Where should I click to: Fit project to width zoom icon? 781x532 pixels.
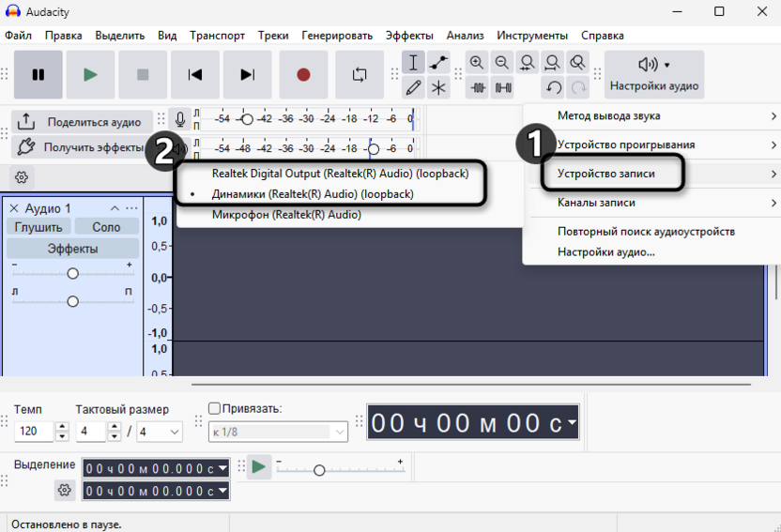pos(552,63)
